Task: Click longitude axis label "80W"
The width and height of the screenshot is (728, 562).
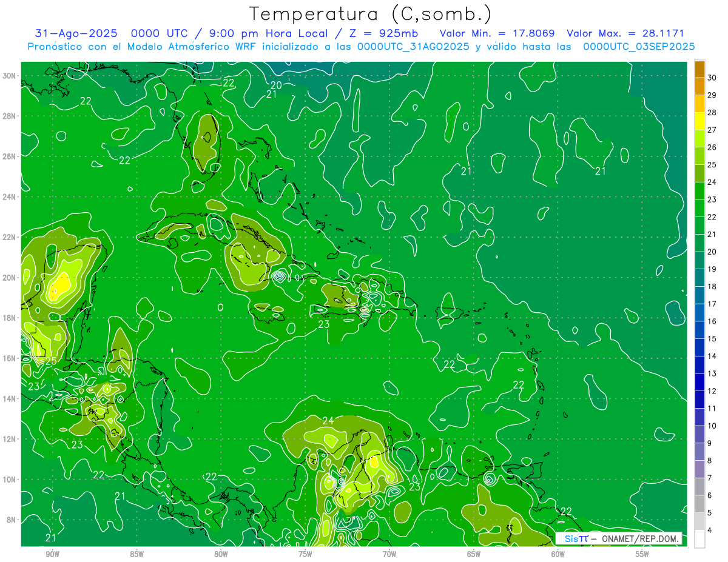Action: click(x=221, y=554)
